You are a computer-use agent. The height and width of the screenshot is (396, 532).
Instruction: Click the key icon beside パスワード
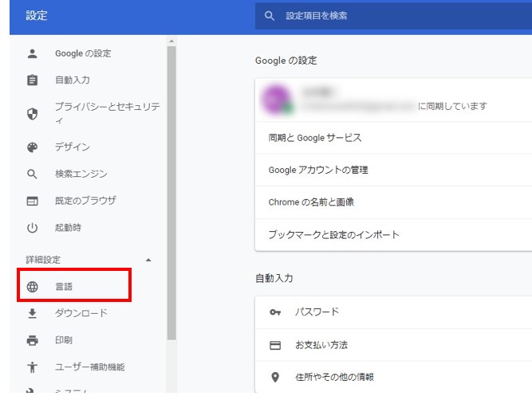pyautogui.click(x=275, y=312)
